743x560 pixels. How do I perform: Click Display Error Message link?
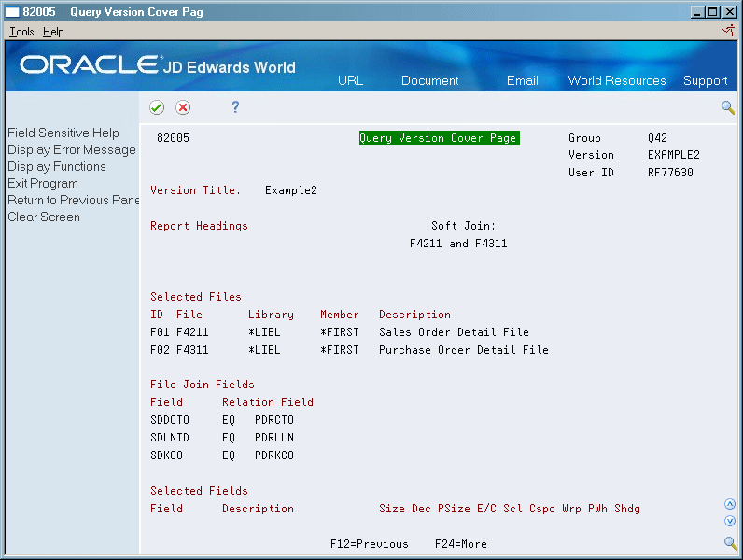click(x=72, y=149)
